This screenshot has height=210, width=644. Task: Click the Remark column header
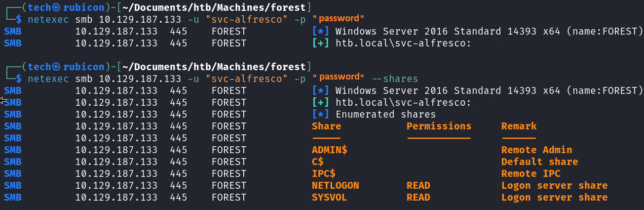click(519, 126)
